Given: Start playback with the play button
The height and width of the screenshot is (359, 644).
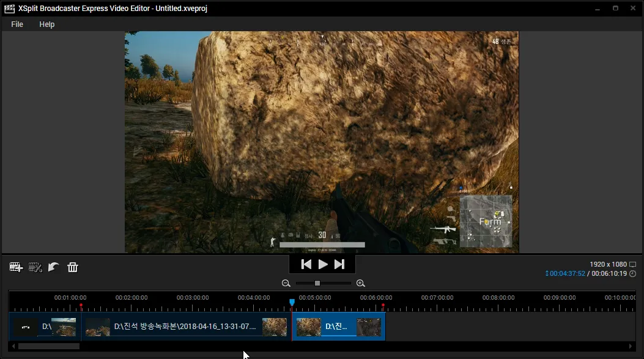Looking at the screenshot, I should click(x=323, y=264).
